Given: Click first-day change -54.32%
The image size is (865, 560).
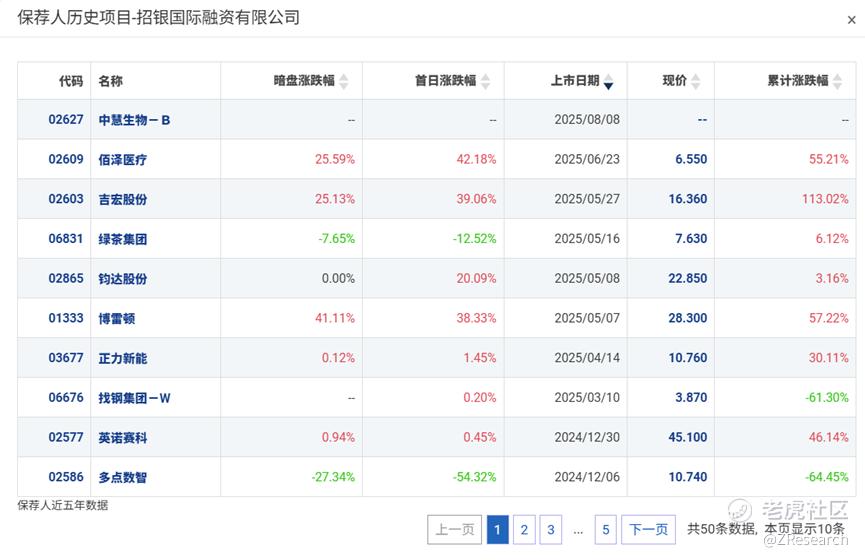Looking at the screenshot, I should pos(474,477).
